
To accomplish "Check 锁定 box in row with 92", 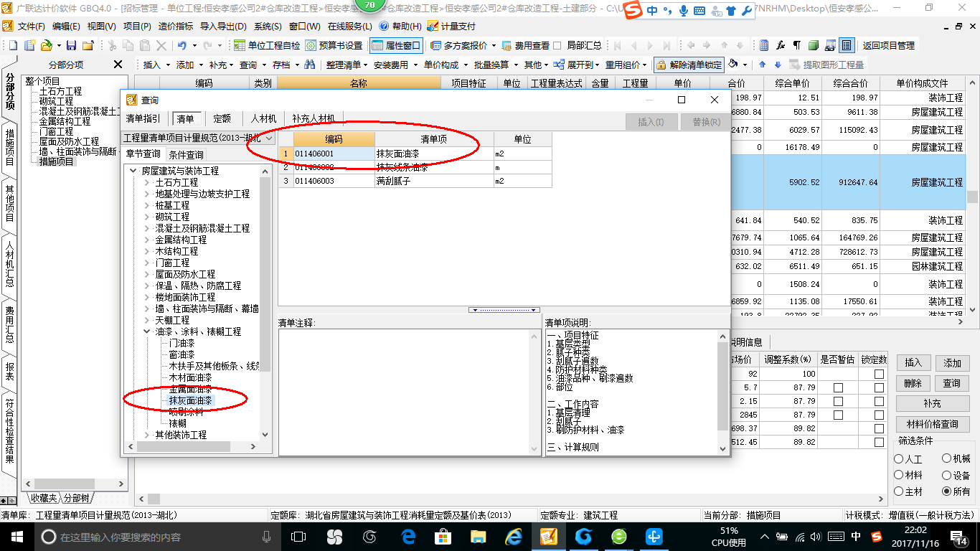I will [880, 374].
